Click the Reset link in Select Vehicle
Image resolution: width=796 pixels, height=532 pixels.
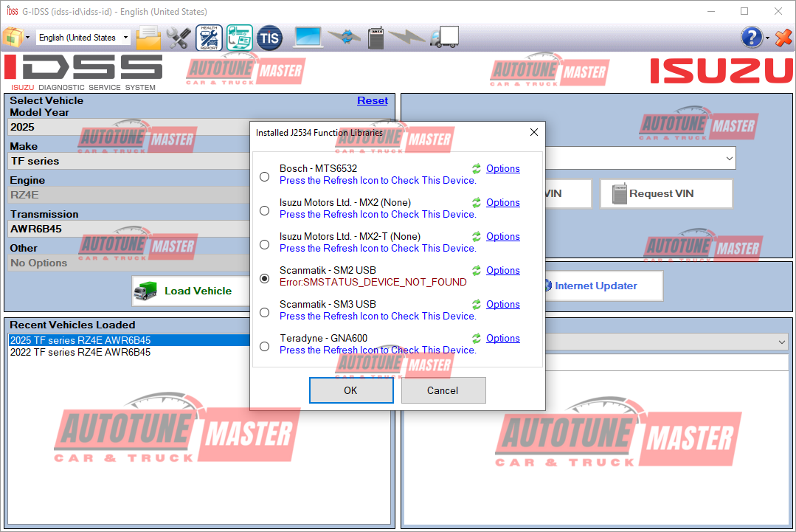pos(372,101)
